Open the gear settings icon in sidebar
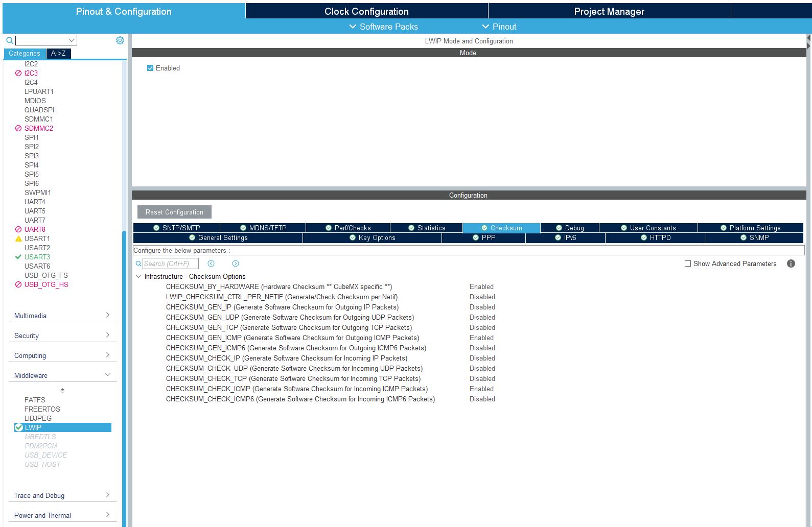This screenshot has width=812, height=527. tap(120, 40)
